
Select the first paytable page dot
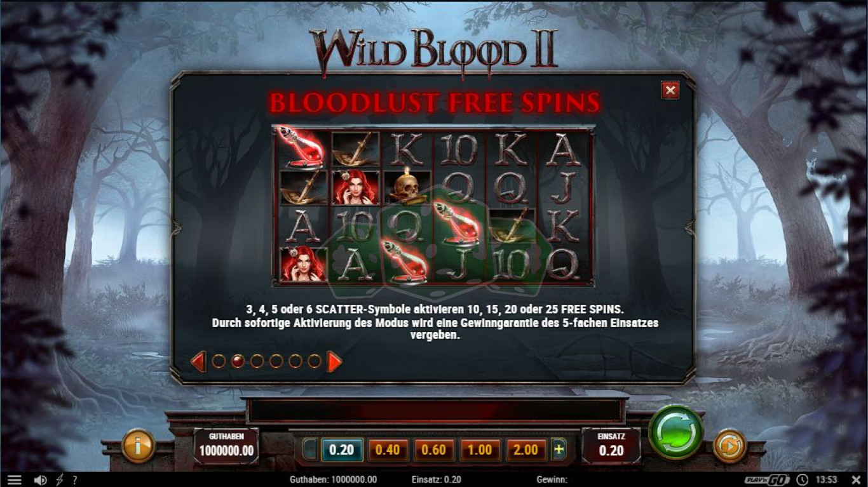click(219, 361)
